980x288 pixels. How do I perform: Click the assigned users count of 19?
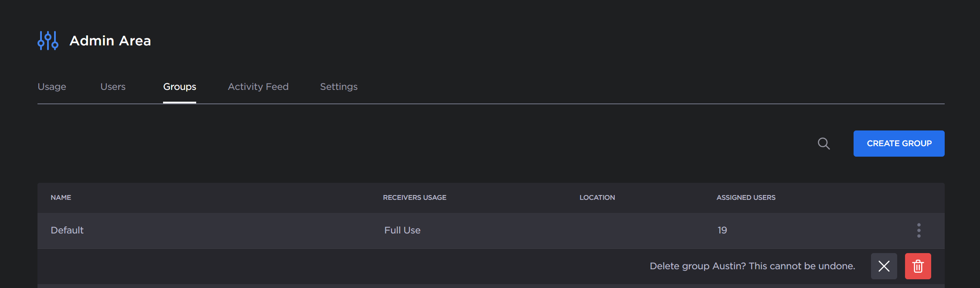coord(722,230)
